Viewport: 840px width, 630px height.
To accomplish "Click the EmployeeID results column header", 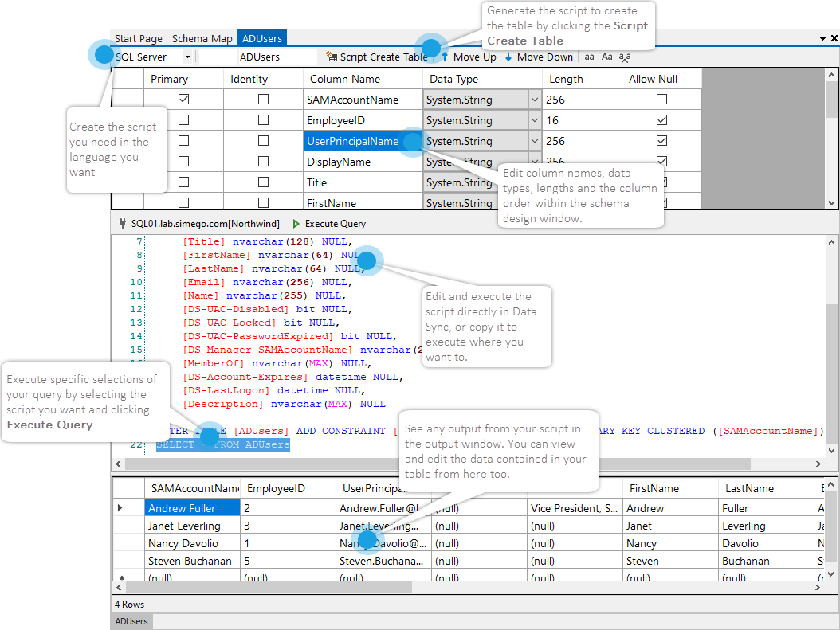I will click(x=289, y=488).
